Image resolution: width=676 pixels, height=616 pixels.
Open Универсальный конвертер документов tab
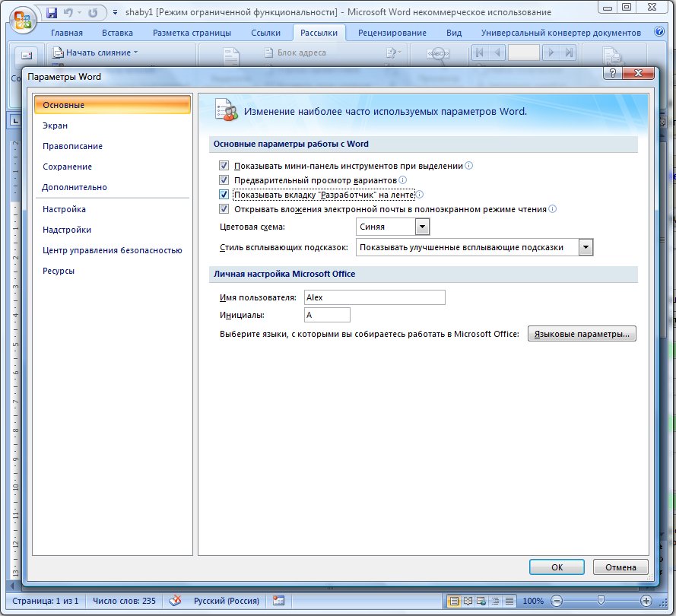[x=561, y=33]
